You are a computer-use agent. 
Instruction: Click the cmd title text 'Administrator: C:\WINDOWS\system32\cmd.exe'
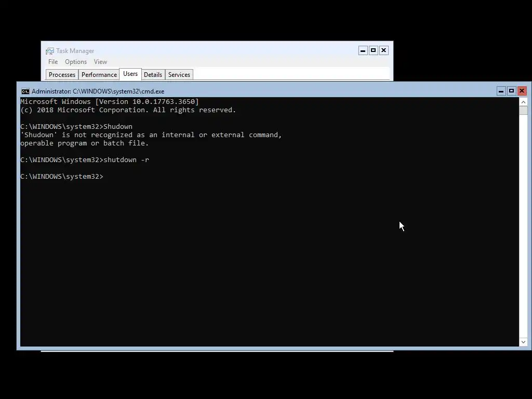[98, 91]
